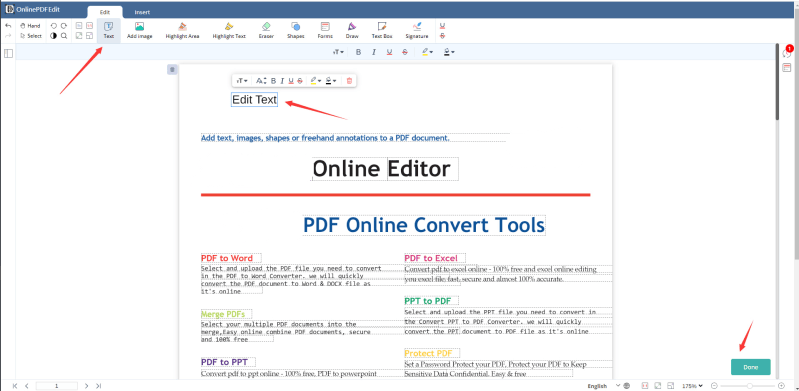This screenshot has height=391, width=799.
Task: Click the globe language icon
Action: [627, 386]
